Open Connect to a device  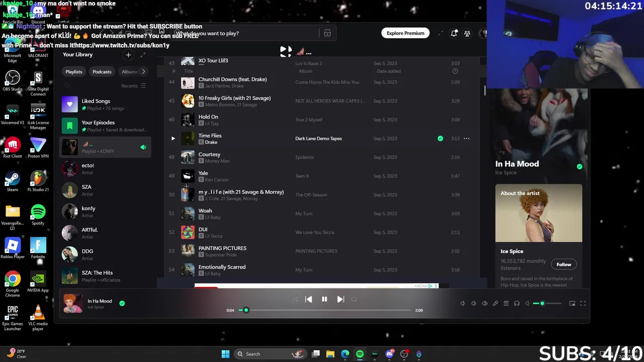click(517, 303)
